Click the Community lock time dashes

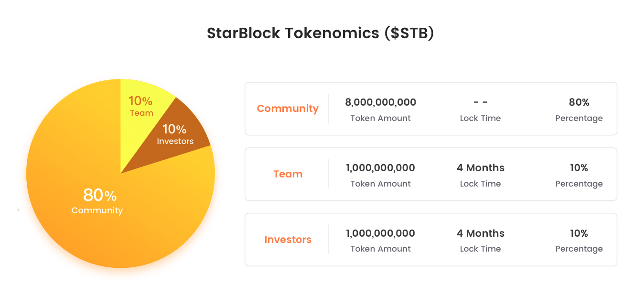(480, 102)
